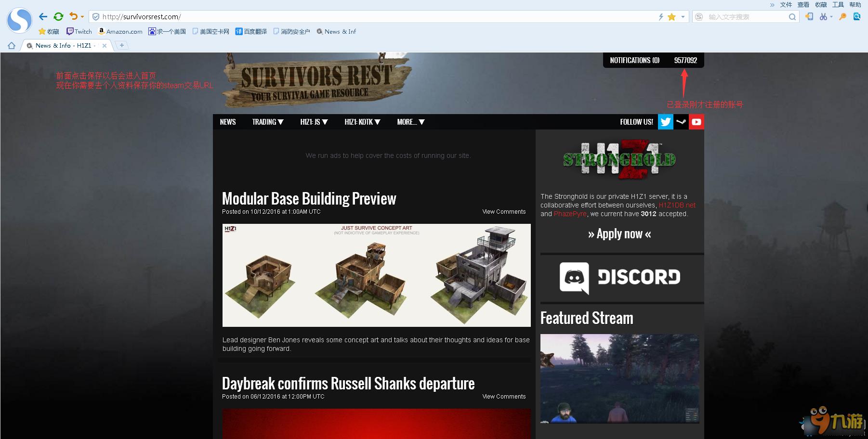The width and height of the screenshot is (868, 439).
Task: Expand the MORE... dropdown menu
Action: point(411,122)
